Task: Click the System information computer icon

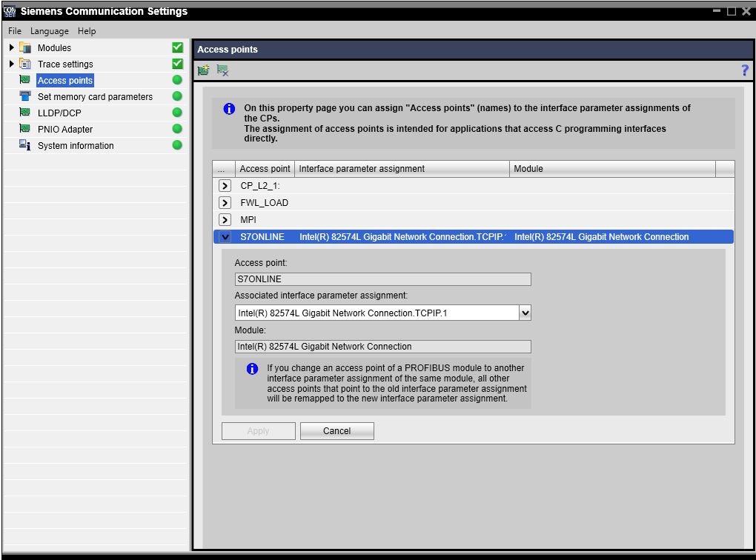Action: [25, 144]
